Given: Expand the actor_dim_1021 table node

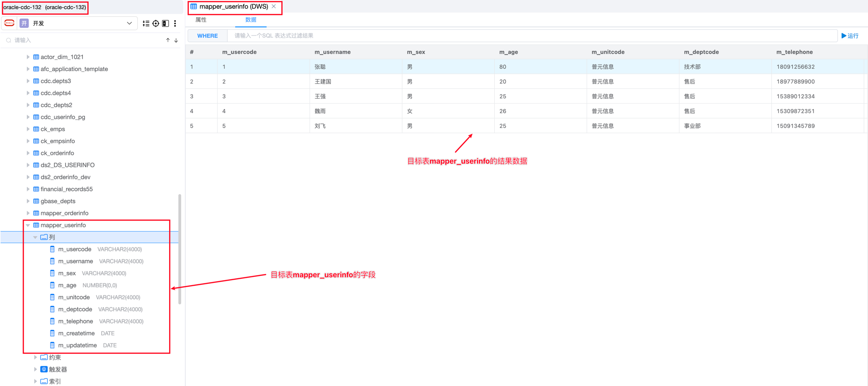Looking at the screenshot, I should [28, 57].
